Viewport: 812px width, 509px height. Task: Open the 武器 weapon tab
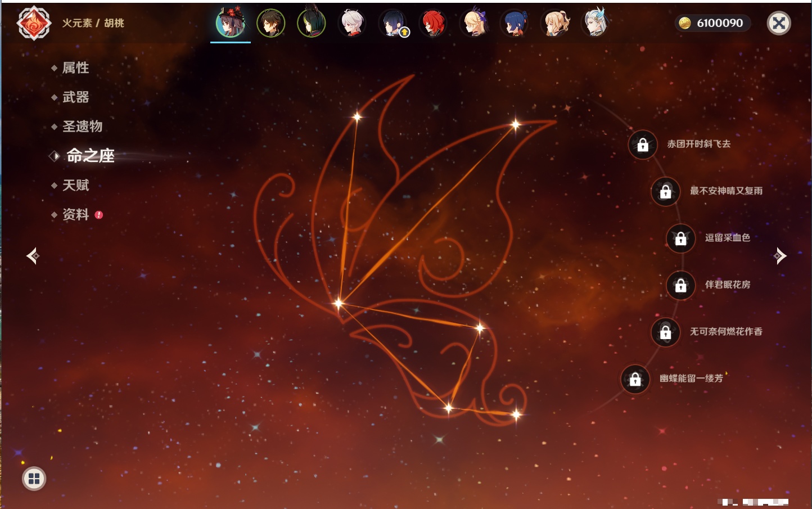click(75, 97)
